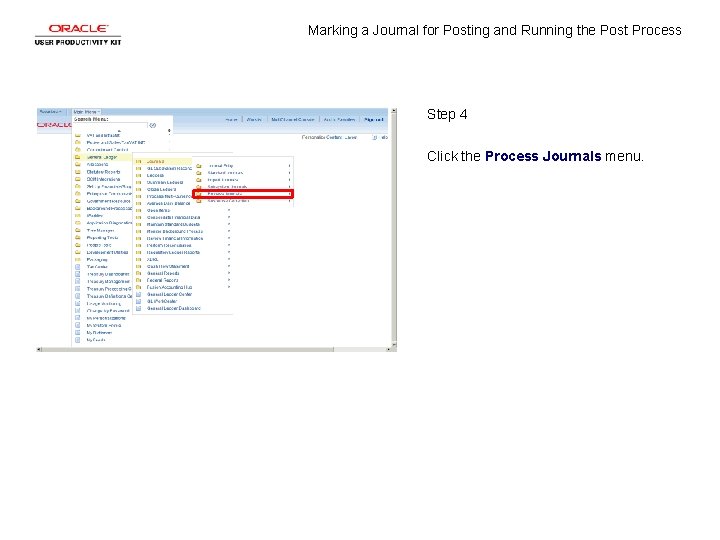Open the Average Daily Balance entry

[x=168, y=203]
